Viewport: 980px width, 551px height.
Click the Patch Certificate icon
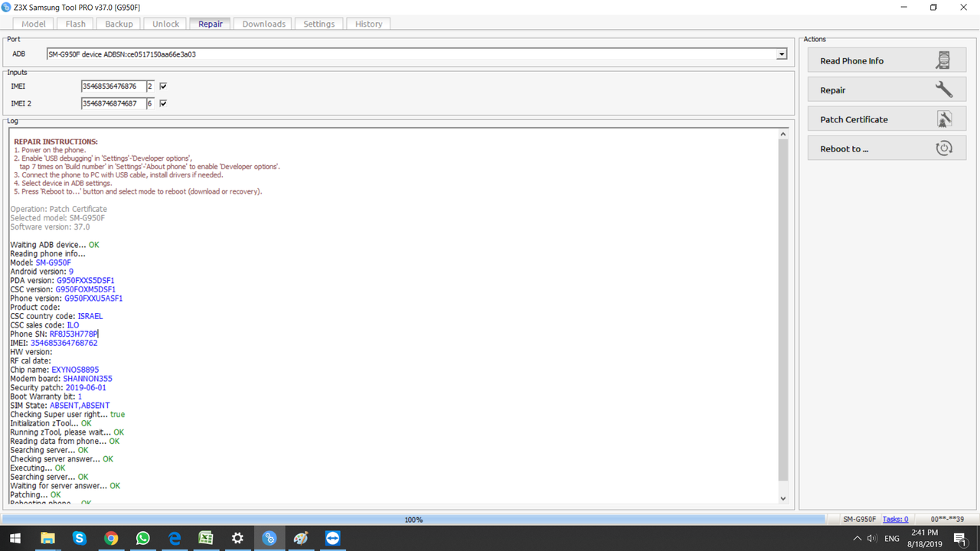tap(944, 119)
